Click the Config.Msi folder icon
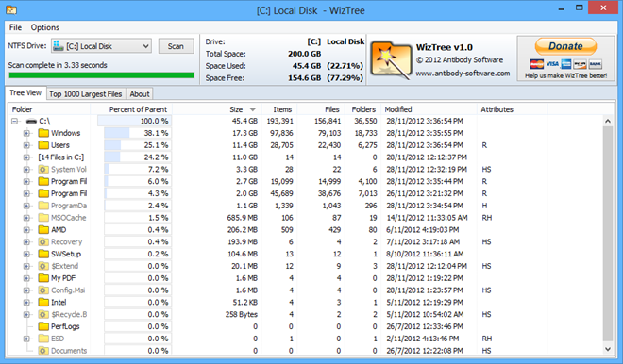The width and height of the screenshot is (623, 364). tap(43, 290)
